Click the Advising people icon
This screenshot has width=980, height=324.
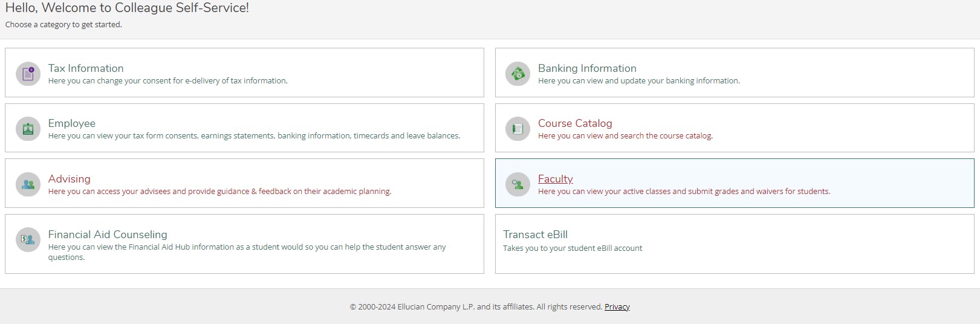(x=28, y=184)
